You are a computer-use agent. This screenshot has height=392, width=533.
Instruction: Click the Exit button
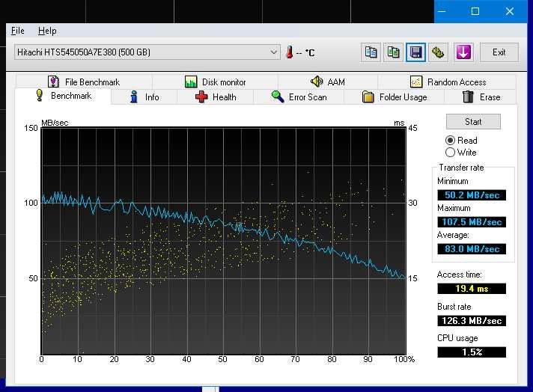click(499, 52)
